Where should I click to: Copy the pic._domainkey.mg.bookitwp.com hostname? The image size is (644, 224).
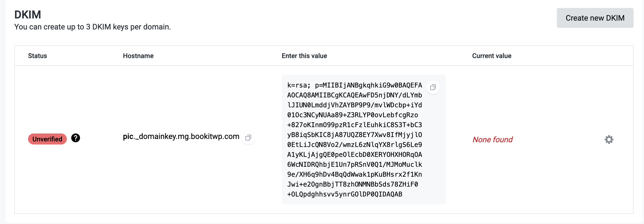tap(248, 138)
